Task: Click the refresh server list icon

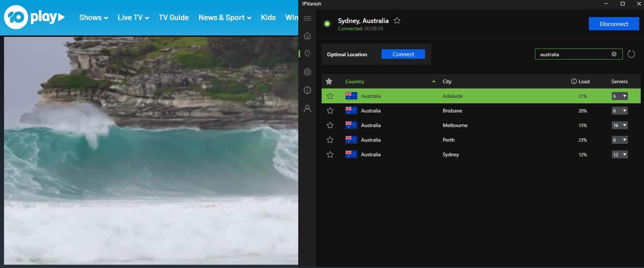Action: pyautogui.click(x=631, y=54)
